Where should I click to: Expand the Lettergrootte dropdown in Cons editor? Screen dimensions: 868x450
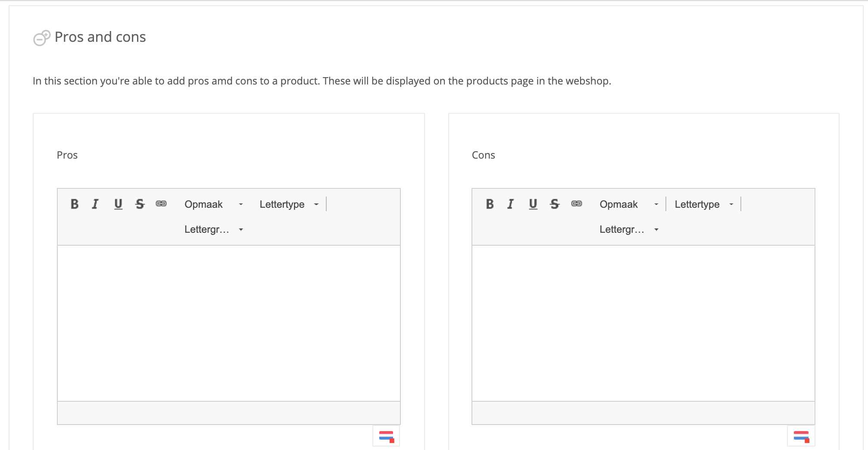pos(628,229)
